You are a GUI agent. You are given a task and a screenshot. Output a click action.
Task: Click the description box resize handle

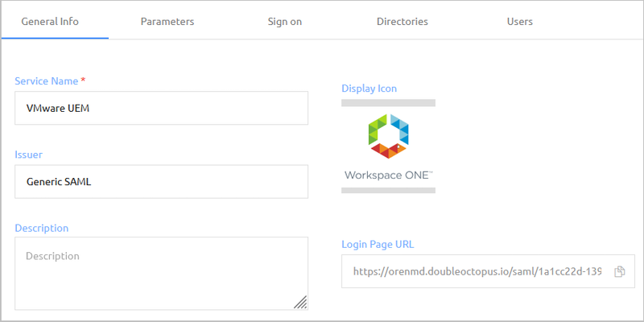(x=300, y=302)
